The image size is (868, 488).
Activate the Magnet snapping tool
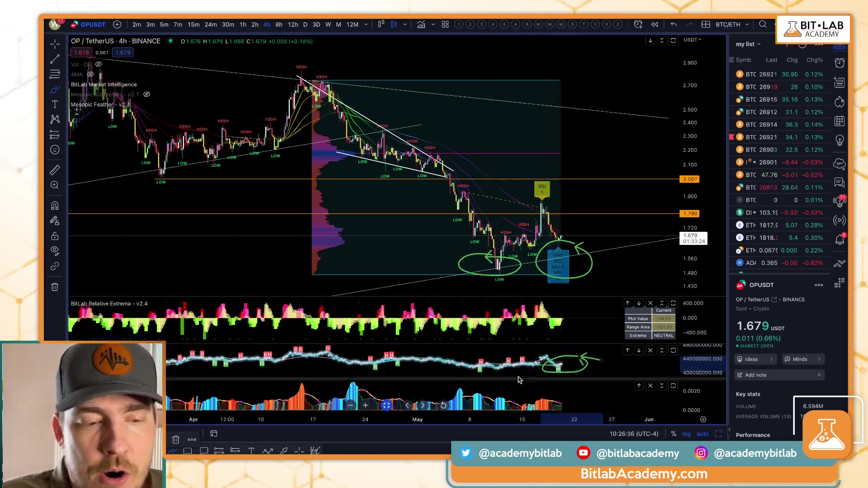55,206
